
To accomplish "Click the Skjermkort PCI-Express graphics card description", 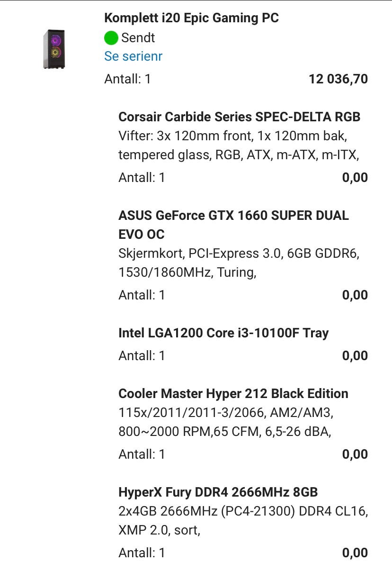I will pos(239,263).
